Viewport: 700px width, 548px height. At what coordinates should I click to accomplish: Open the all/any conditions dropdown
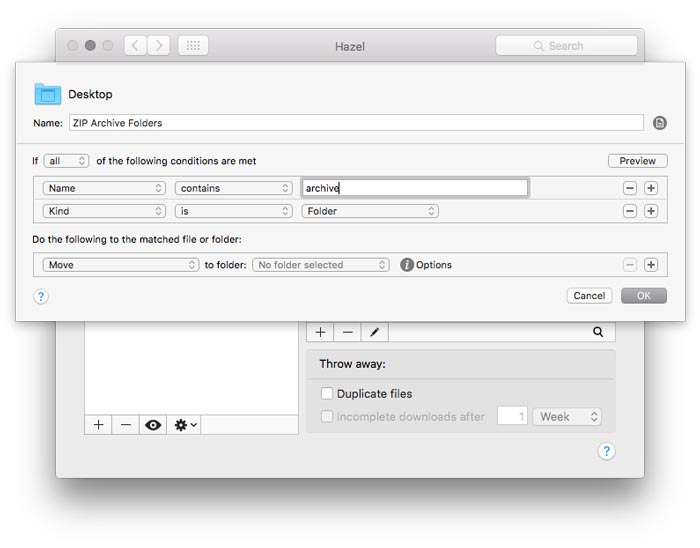[x=67, y=161]
